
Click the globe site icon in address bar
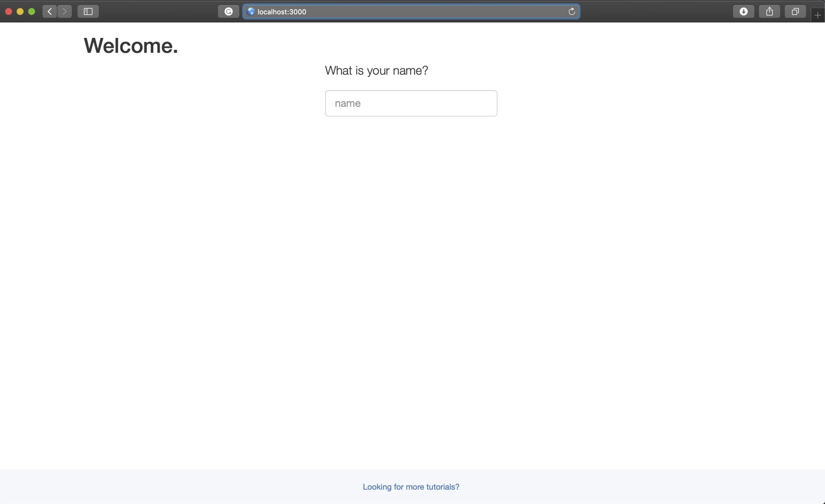click(x=251, y=12)
